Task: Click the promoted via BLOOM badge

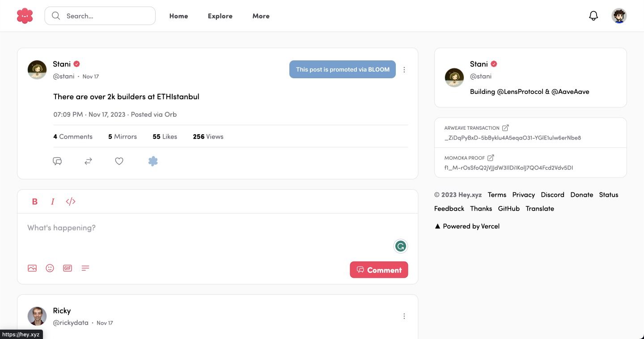Action: pyautogui.click(x=343, y=69)
